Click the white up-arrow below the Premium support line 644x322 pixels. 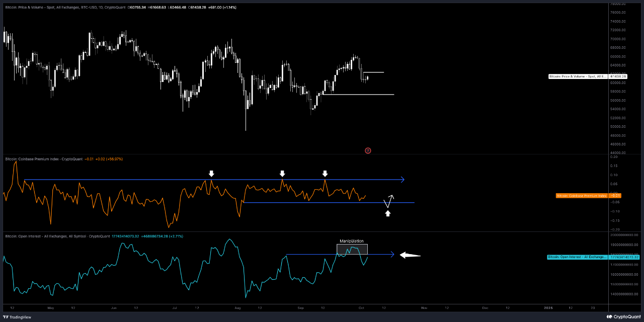pos(387,213)
